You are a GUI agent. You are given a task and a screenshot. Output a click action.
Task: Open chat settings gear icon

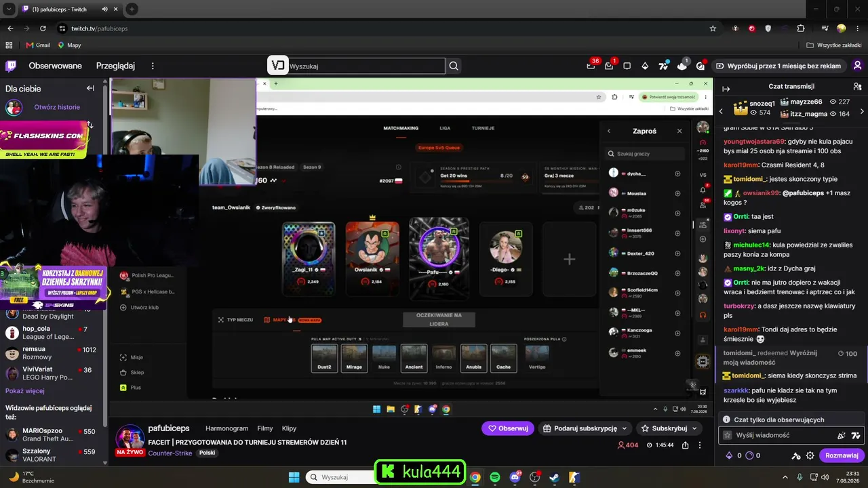pos(810,455)
